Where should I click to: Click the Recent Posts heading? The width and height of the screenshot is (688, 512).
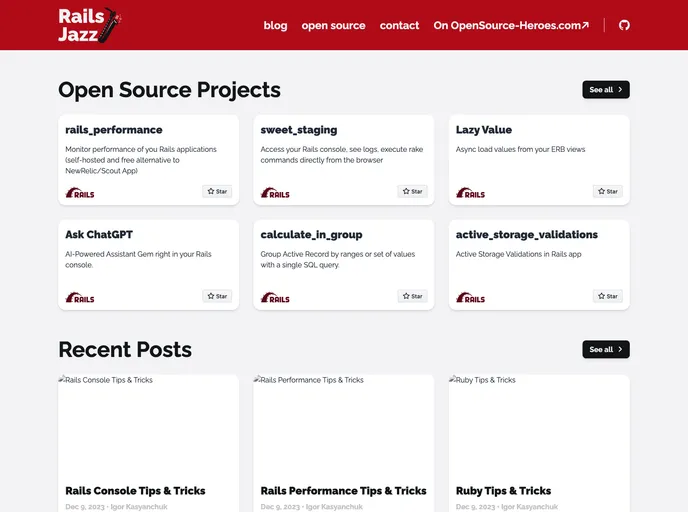click(x=125, y=350)
